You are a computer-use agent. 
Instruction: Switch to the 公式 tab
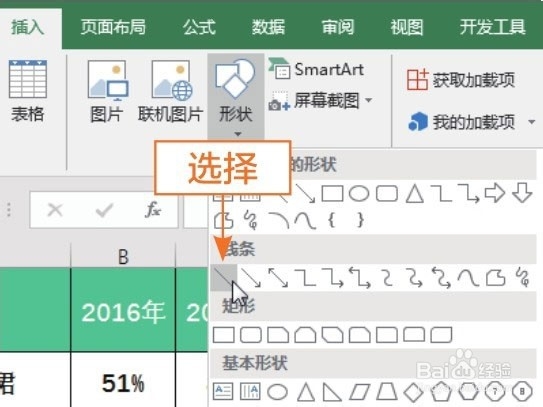[199, 27]
